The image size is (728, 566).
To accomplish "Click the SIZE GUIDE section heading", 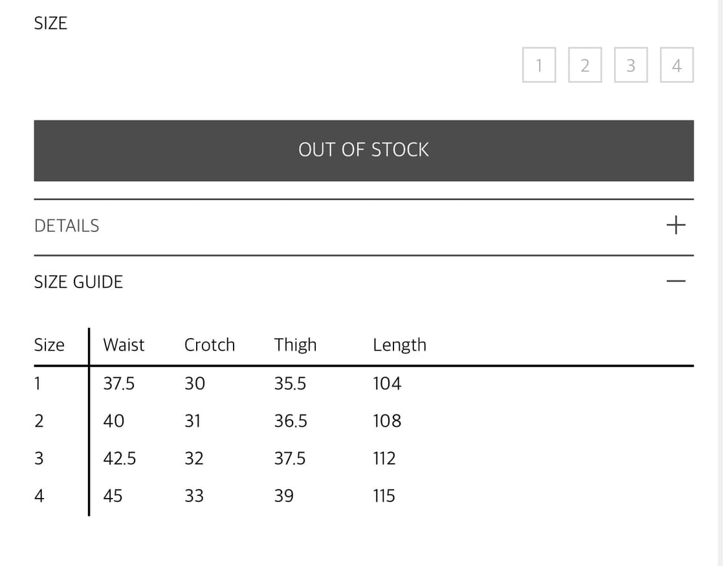I will pos(78,282).
